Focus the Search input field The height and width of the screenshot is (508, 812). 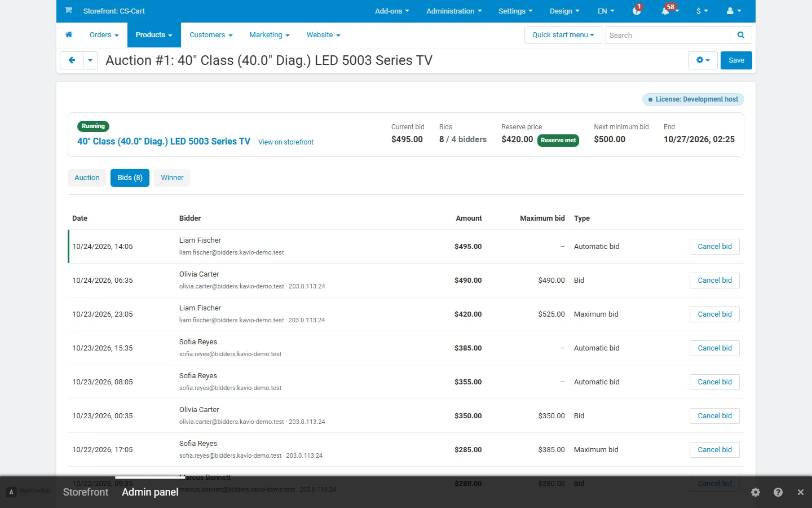[x=668, y=35]
